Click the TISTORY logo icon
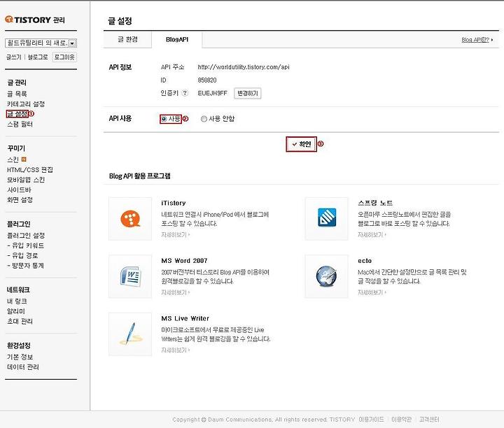The image size is (504, 428). (9, 20)
